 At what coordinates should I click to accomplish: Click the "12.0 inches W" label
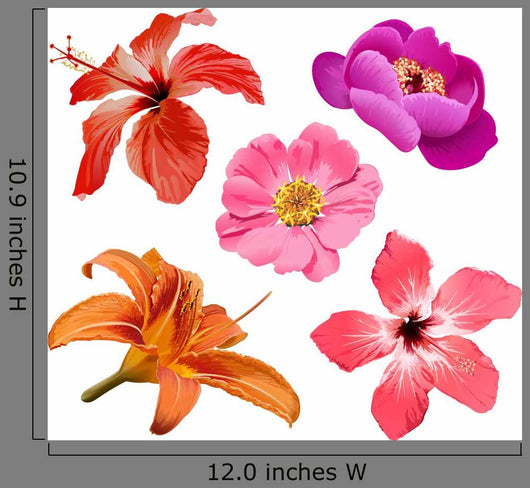pos(287,472)
